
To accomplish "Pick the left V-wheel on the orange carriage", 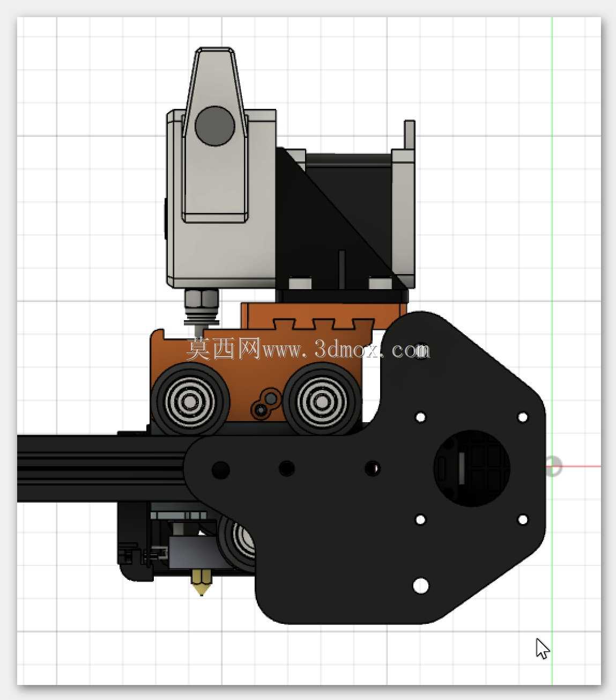I will 190,401.
